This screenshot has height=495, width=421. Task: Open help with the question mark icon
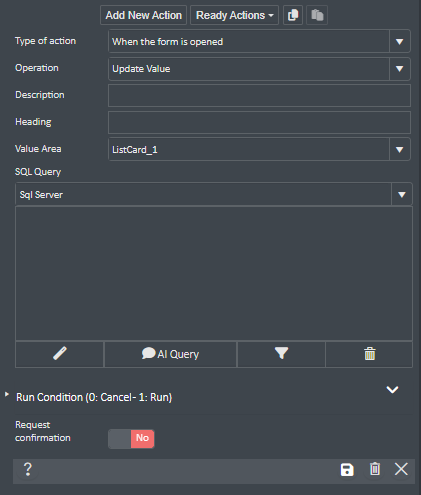28,469
